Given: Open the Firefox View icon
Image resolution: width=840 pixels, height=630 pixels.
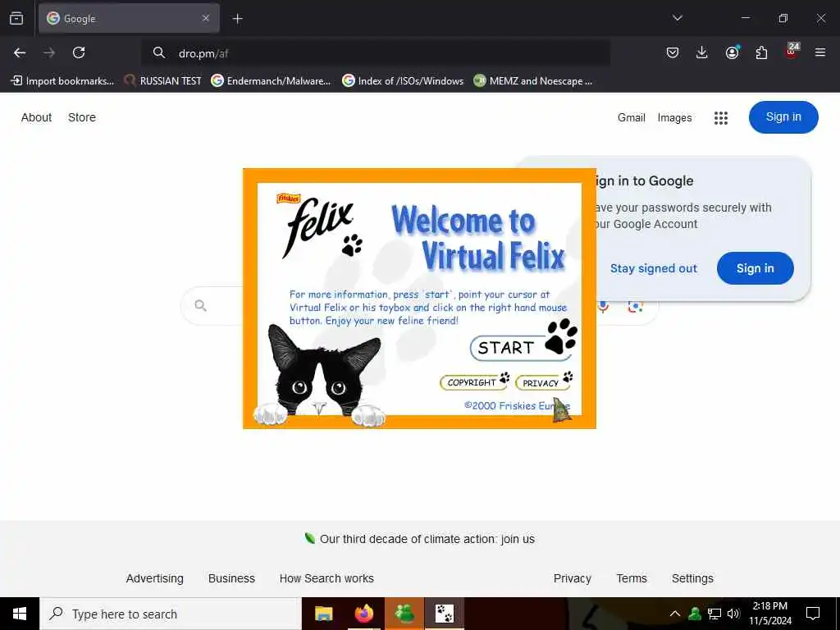Looking at the screenshot, I should point(16,18).
